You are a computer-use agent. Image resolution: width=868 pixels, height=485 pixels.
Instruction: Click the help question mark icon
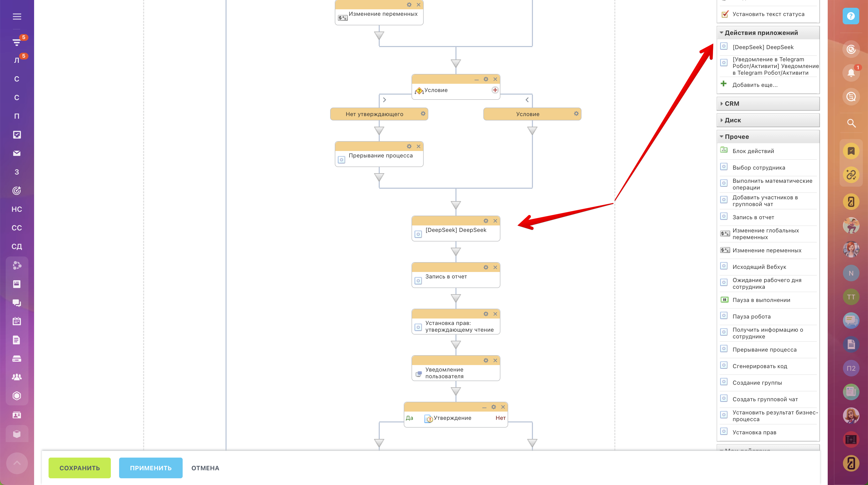coord(850,16)
